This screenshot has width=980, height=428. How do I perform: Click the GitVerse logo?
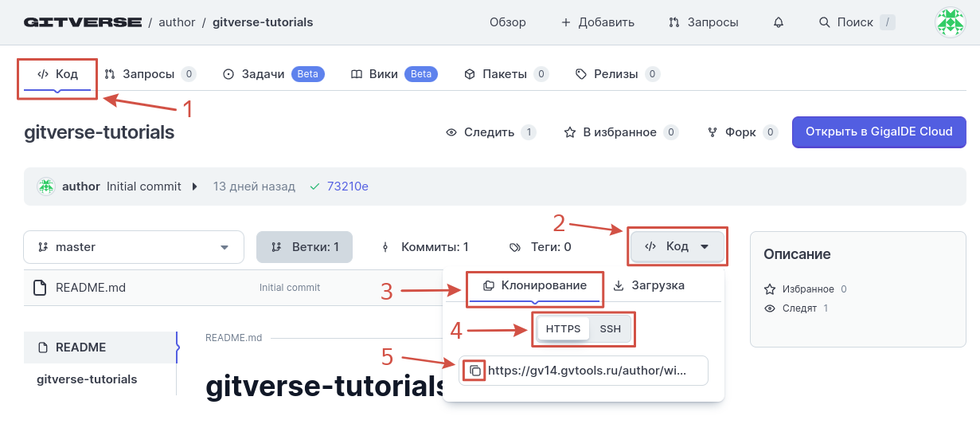click(x=82, y=22)
